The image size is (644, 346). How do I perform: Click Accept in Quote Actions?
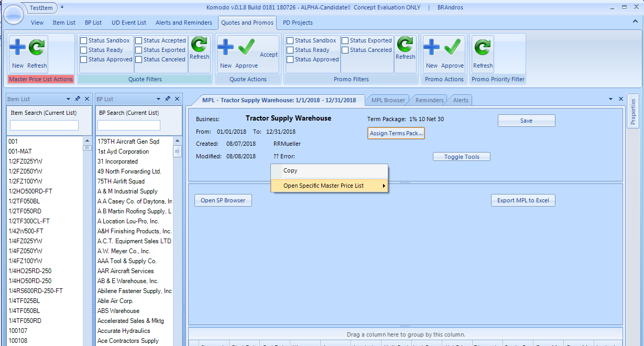269,55
